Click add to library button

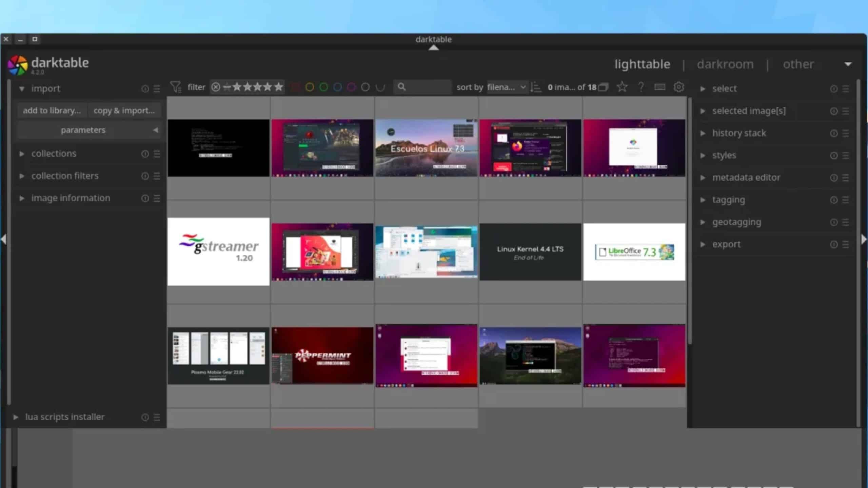pyautogui.click(x=52, y=110)
